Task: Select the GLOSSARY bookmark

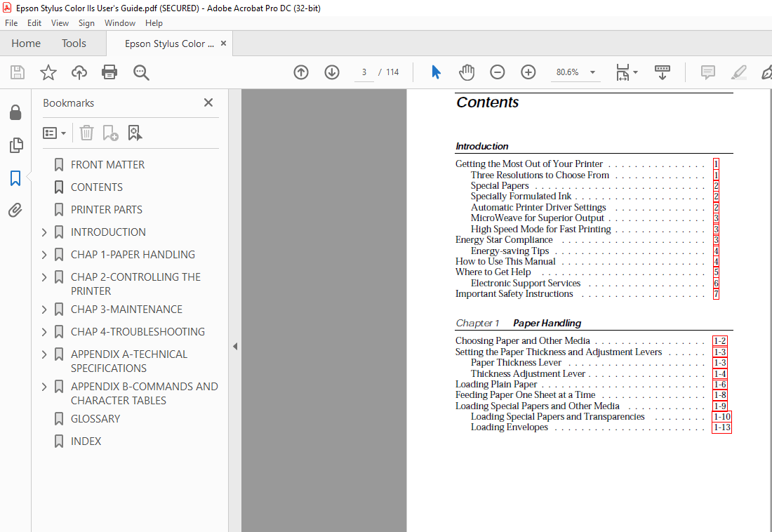Action: click(95, 419)
